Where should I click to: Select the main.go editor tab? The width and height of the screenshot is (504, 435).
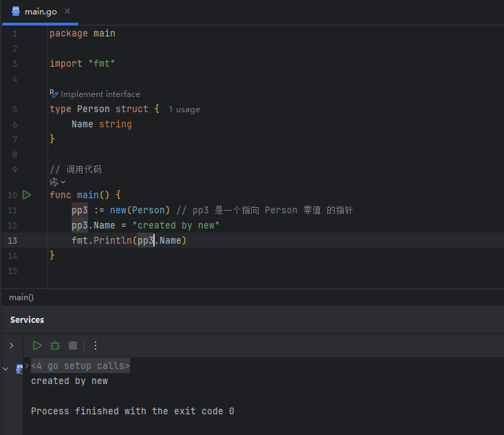40,12
